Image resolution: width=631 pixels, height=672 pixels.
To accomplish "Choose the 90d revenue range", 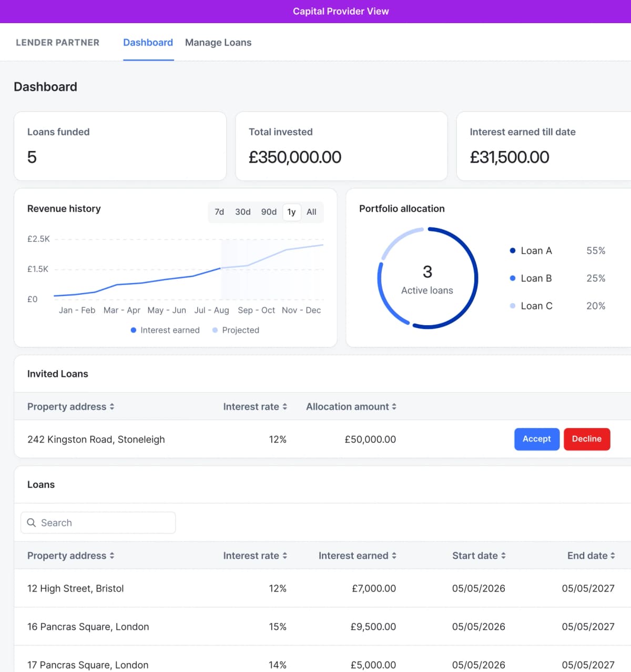I will [269, 212].
